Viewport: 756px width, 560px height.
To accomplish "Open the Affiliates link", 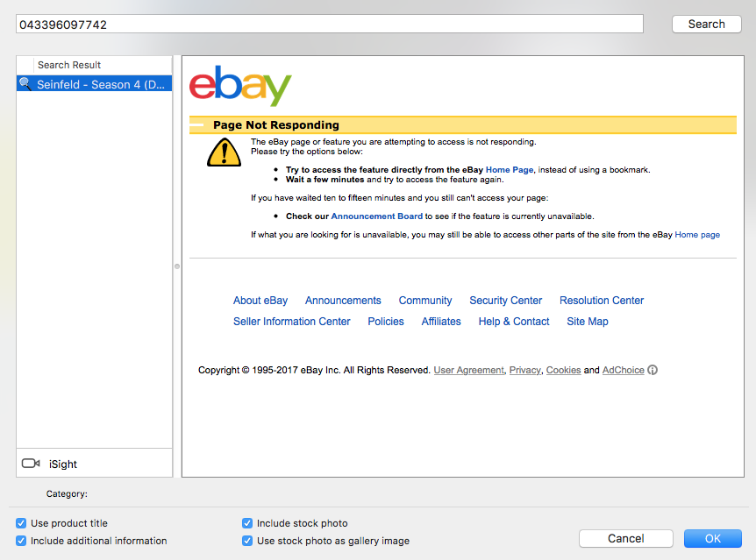I will point(441,322).
